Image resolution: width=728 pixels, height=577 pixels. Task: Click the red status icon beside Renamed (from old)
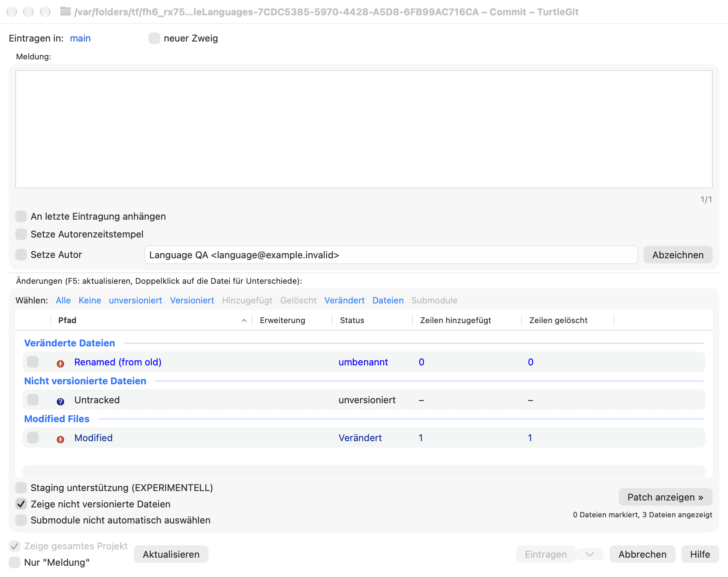click(x=60, y=364)
